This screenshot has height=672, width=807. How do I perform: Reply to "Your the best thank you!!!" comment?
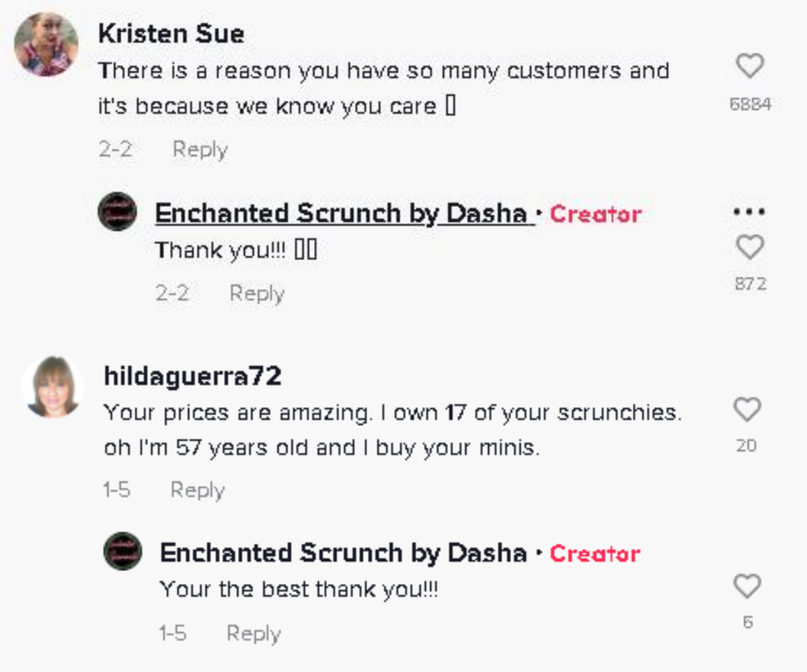(254, 633)
